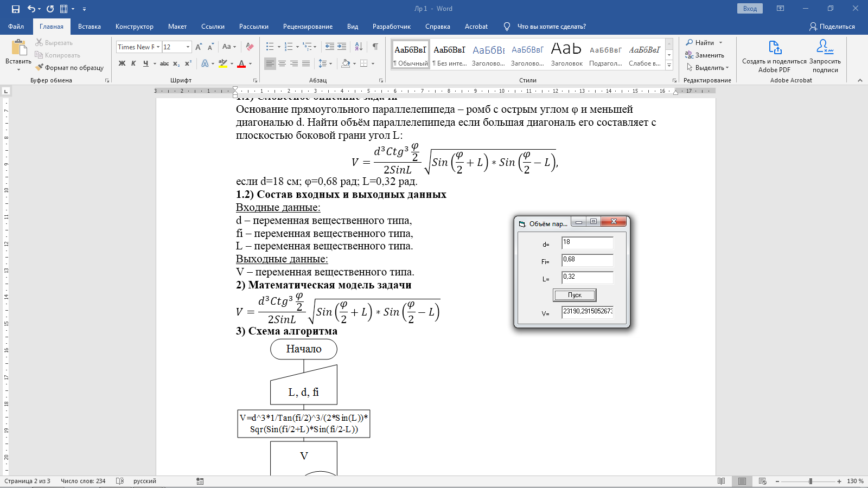Redo the last action
This screenshot has height=488, width=868.
pos(50,9)
